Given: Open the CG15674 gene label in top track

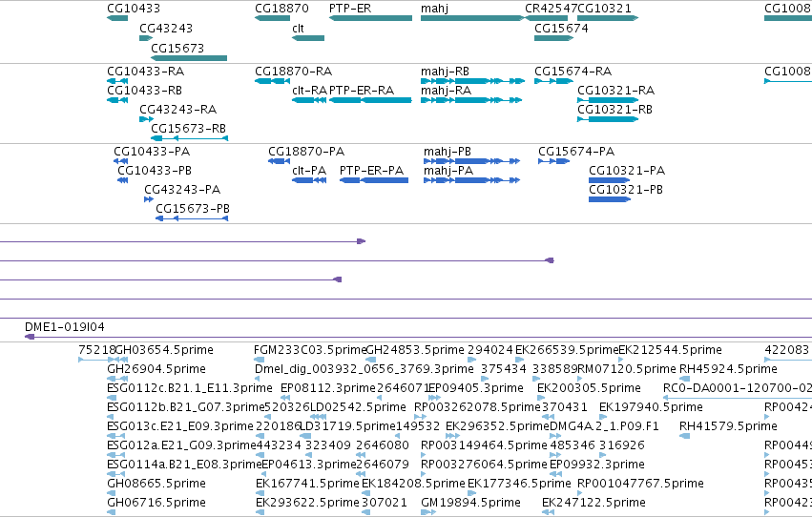Looking at the screenshot, I should tap(561, 29).
